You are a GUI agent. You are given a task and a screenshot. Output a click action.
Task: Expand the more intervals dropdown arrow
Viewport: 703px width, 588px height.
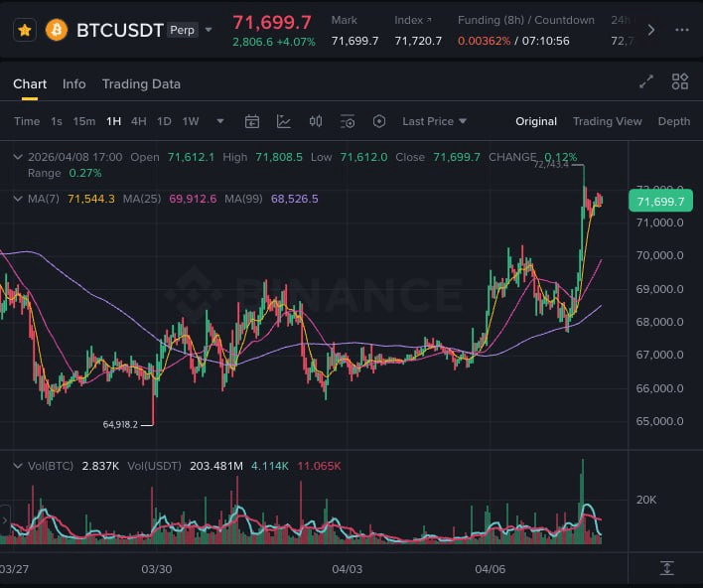pyautogui.click(x=220, y=121)
